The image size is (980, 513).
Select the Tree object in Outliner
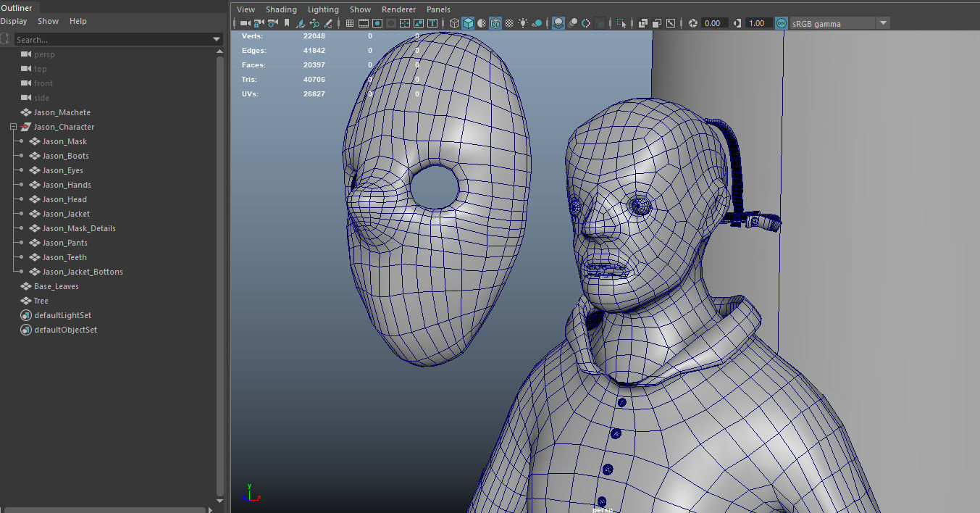pyautogui.click(x=41, y=301)
